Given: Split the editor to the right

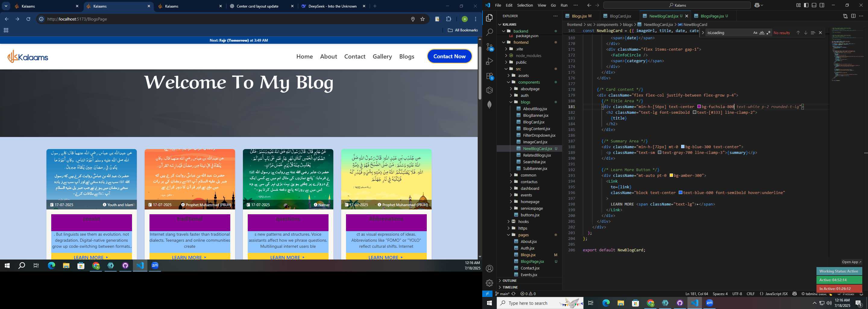Looking at the screenshot, I should point(853,16).
